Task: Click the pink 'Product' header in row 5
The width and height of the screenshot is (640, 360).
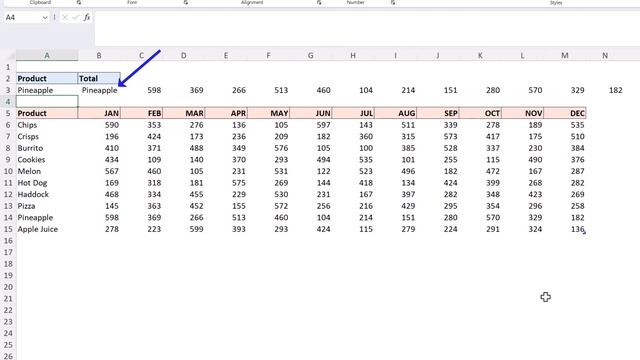Action: (47, 113)
